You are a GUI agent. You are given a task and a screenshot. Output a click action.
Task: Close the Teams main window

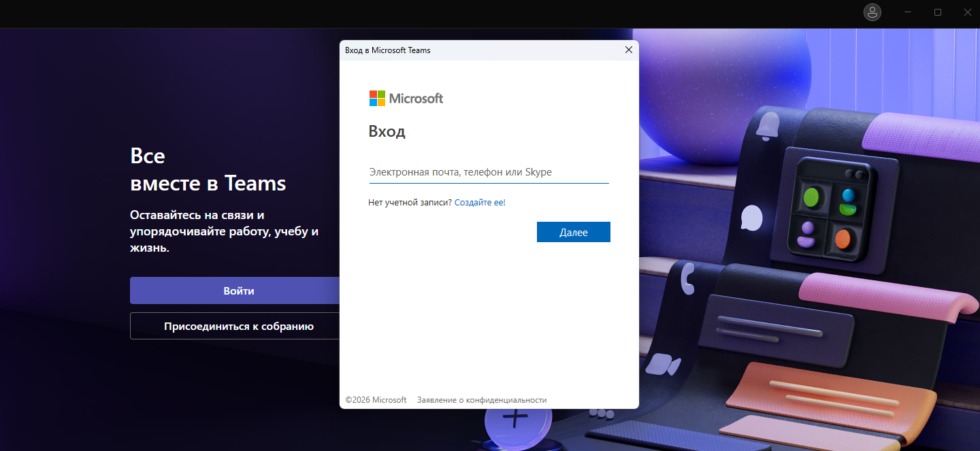[967, 12]
